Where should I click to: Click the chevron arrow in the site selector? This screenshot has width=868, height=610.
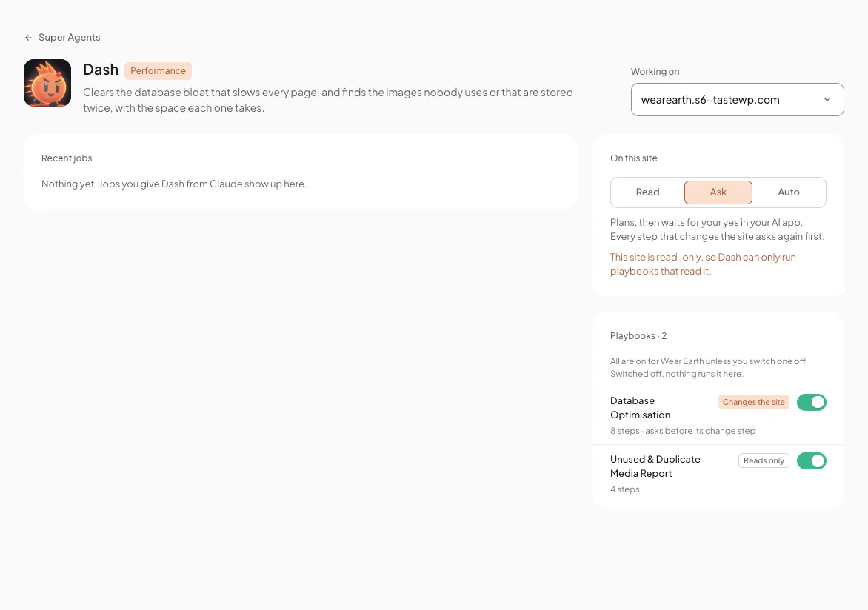(827, 100)
